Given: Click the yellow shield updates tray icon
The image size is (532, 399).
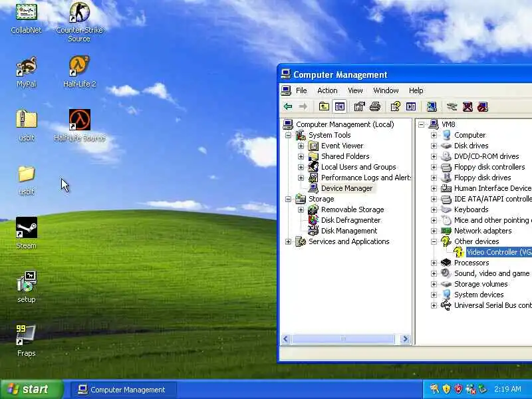Looking at the screenshot, I should point(446,389).
